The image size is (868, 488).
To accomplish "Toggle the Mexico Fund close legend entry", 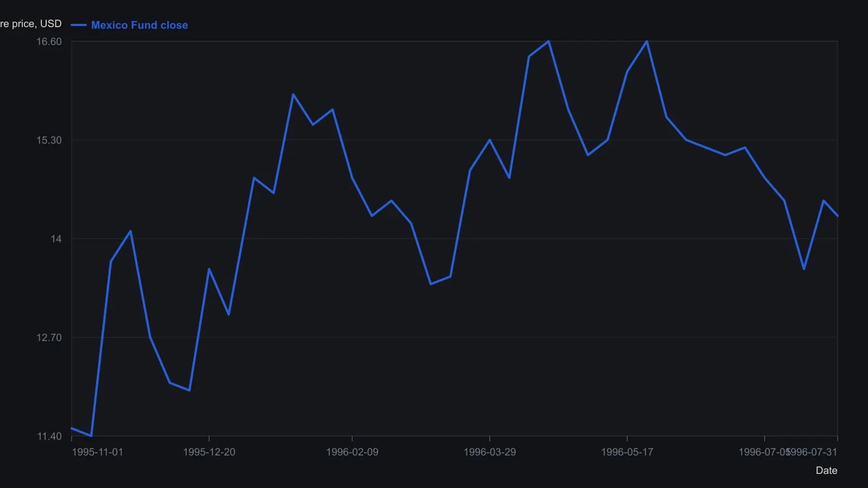I will click(129, 25).
